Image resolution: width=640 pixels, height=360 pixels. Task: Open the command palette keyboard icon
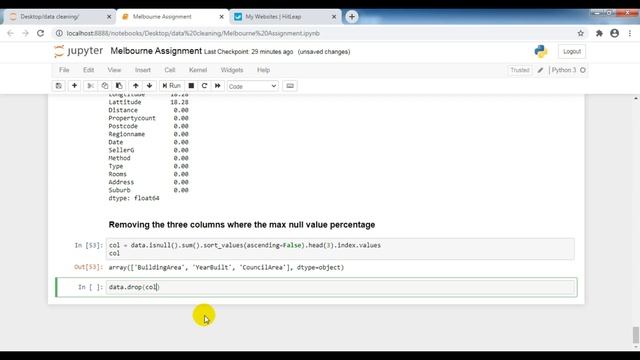pos(290,86)
